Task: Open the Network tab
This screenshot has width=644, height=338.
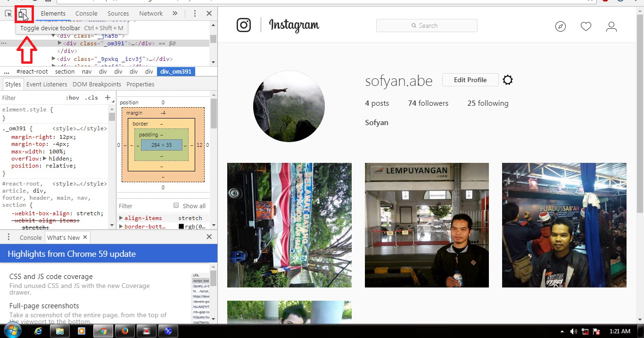Action: pyautogui.click(x=151, y=13)
